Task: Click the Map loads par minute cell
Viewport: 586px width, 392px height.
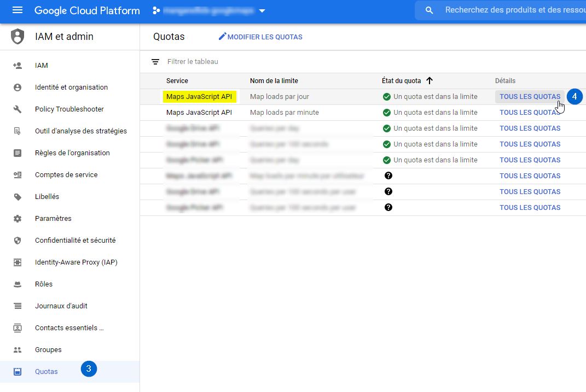Action: [x=285, y=113]
